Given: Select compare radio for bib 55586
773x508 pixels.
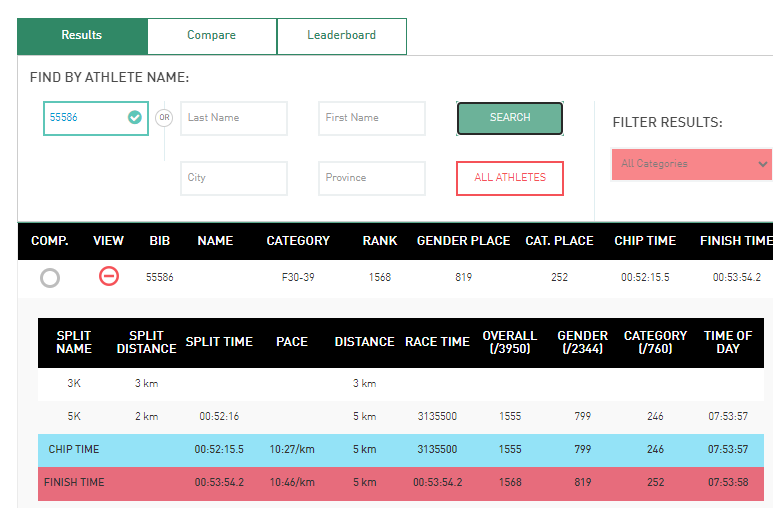Looking at the screenshot, I should pos(50,278).
